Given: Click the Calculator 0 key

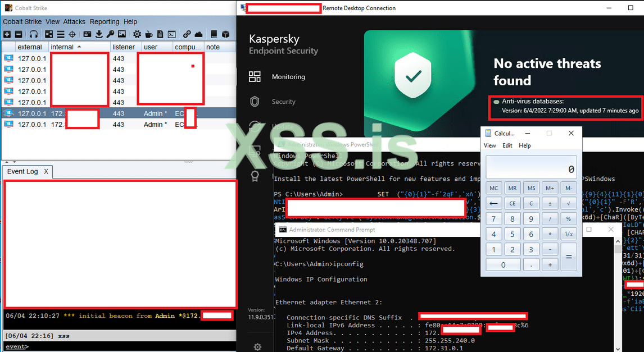Looking at the screenshot, I should click(x=503, y=265).
